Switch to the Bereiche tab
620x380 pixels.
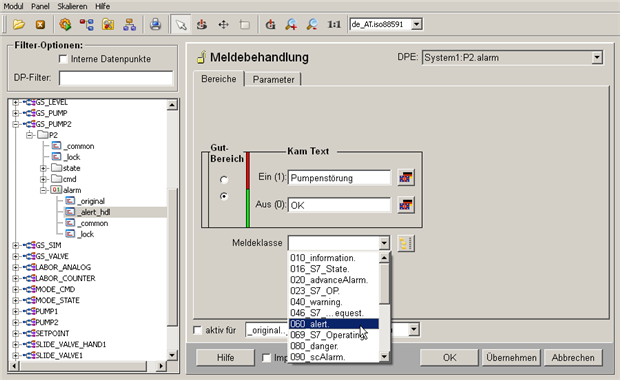pyautogui.click(x=219, y=79)
